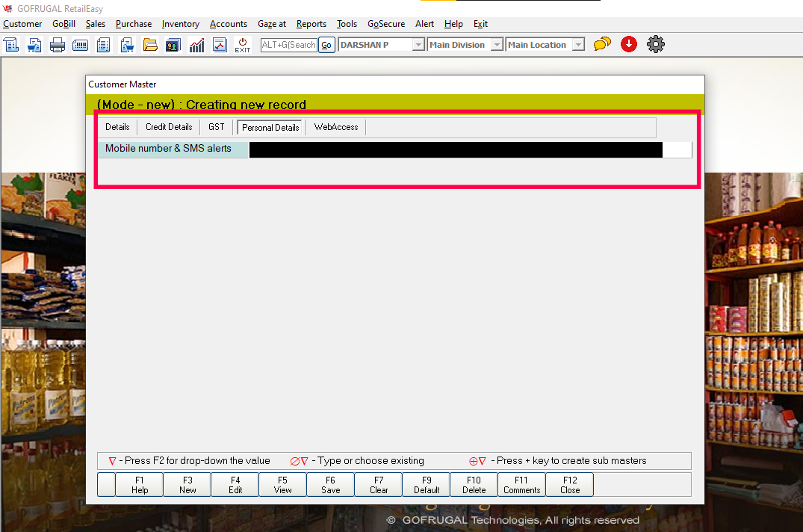This screenshot has width=803, height=532.
Task: Click the ALT+G search input field
Action: 289,45
